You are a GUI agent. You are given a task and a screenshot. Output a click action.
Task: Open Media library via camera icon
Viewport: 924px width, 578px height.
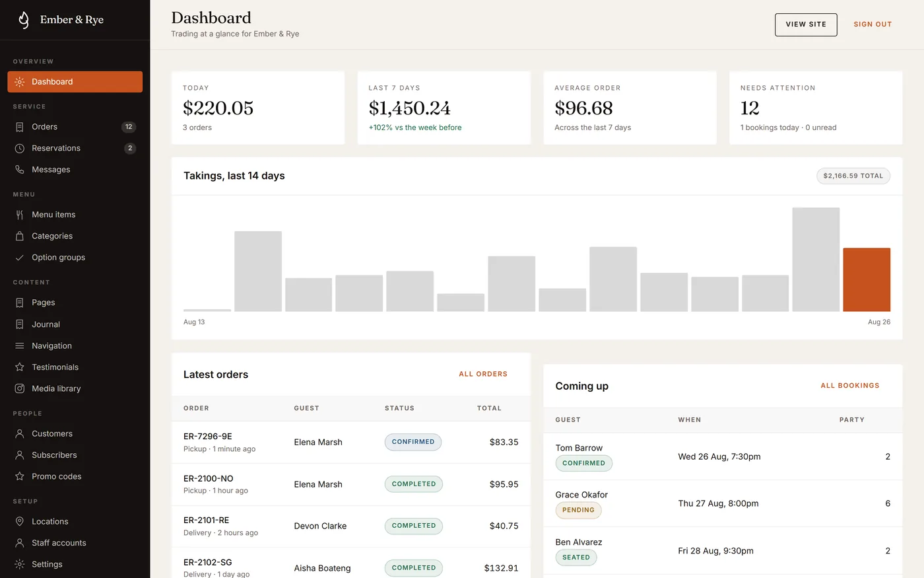20,388
